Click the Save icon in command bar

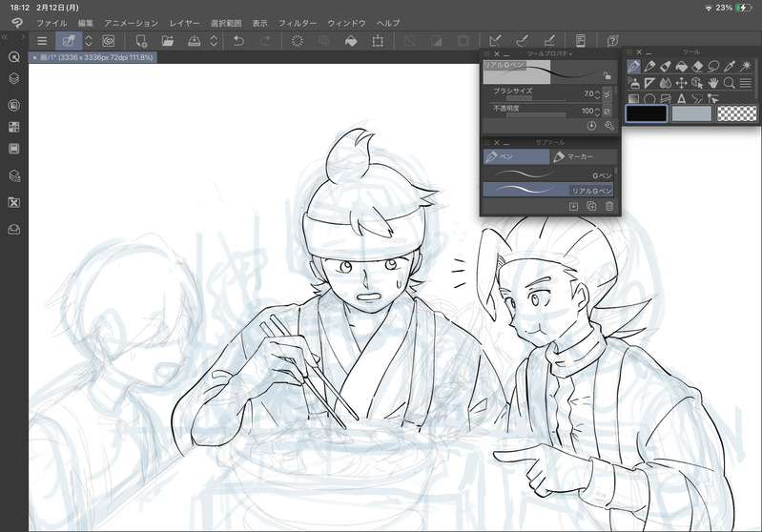(194, 41)
